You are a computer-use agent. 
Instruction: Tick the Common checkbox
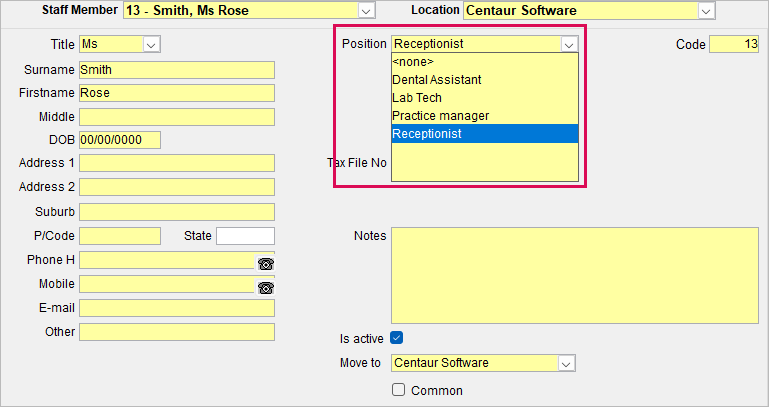(x=398, y=390)
